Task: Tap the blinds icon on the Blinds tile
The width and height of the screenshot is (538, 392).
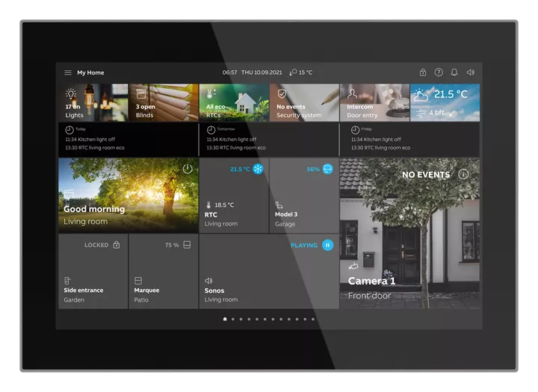Action: tap(141, 93)
